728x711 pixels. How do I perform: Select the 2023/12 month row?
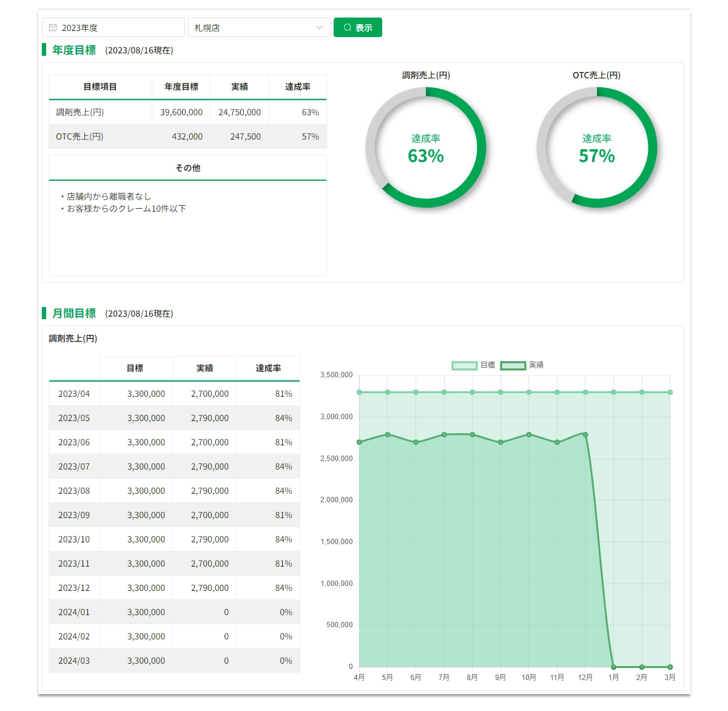(174, 588)
